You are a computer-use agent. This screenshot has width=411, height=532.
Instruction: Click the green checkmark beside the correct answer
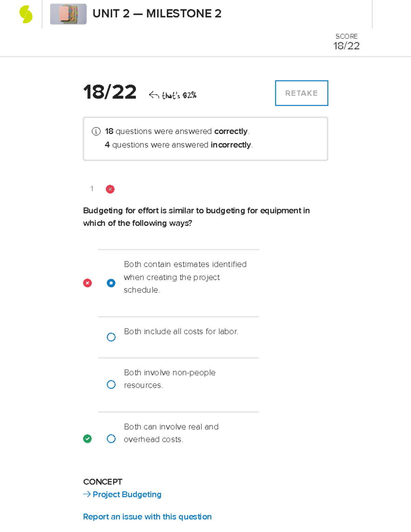point(87,439)
